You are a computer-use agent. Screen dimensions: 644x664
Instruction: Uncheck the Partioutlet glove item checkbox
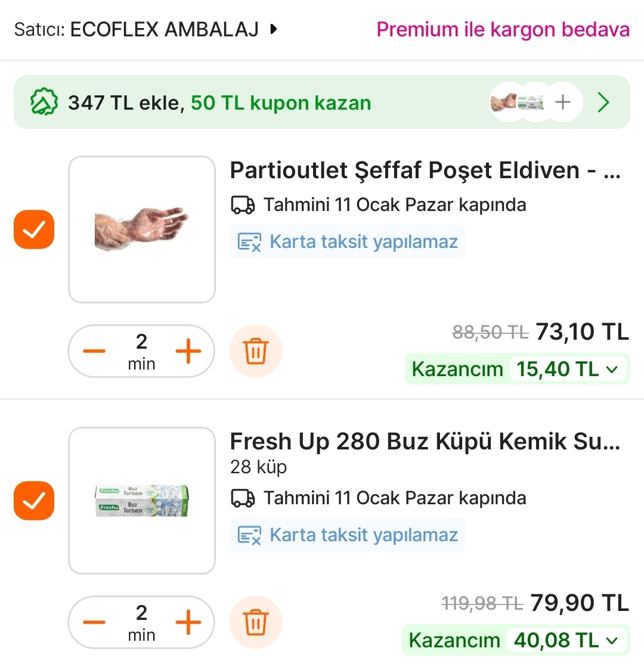34,229
